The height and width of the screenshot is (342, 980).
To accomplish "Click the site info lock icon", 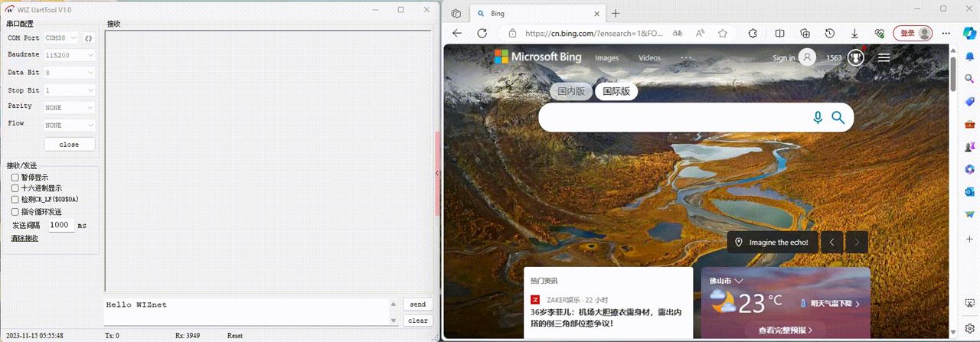I will (x=511, y=34).
